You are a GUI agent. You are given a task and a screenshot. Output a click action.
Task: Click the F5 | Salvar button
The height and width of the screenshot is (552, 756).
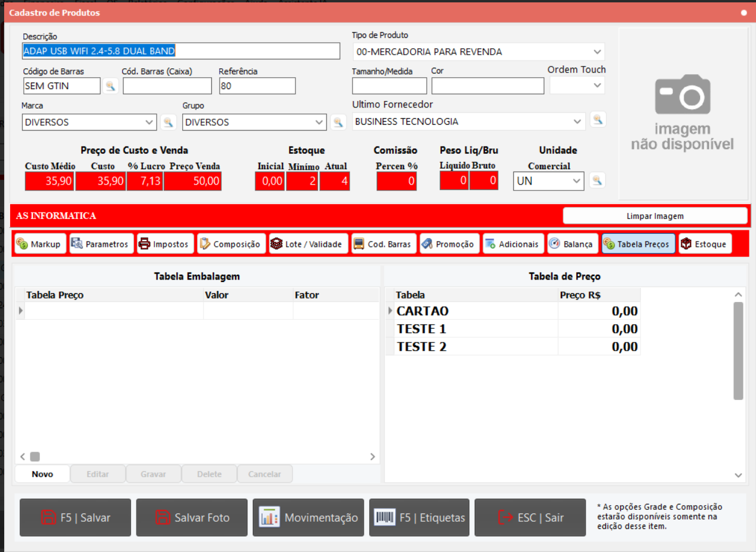75,518
